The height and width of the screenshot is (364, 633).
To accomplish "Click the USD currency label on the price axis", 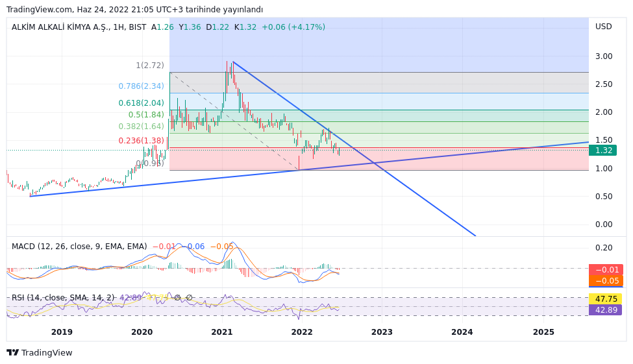I will coord(604,27).
